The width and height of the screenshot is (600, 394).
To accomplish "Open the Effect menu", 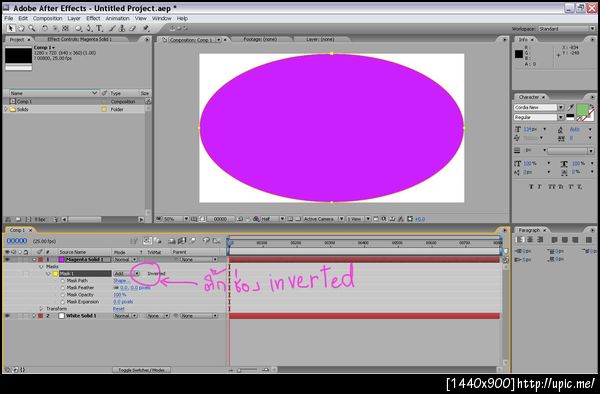I will [x=93, y=18].
